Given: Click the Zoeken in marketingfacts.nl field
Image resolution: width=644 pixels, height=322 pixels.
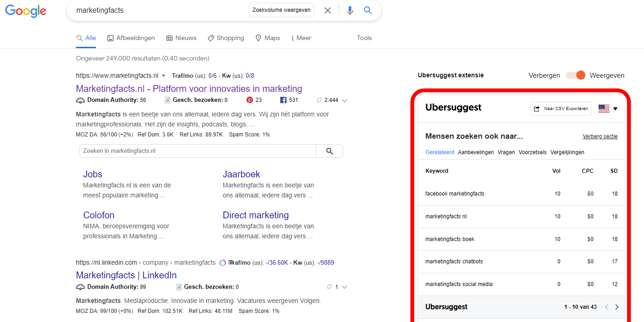Looking at the screenshot, I should point(198,151).
